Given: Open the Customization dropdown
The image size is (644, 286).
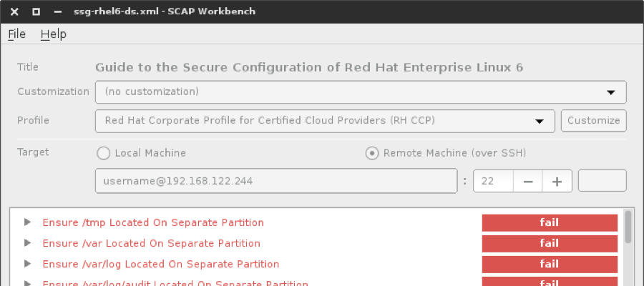Looking at the screenshot, I should (361, 92).
